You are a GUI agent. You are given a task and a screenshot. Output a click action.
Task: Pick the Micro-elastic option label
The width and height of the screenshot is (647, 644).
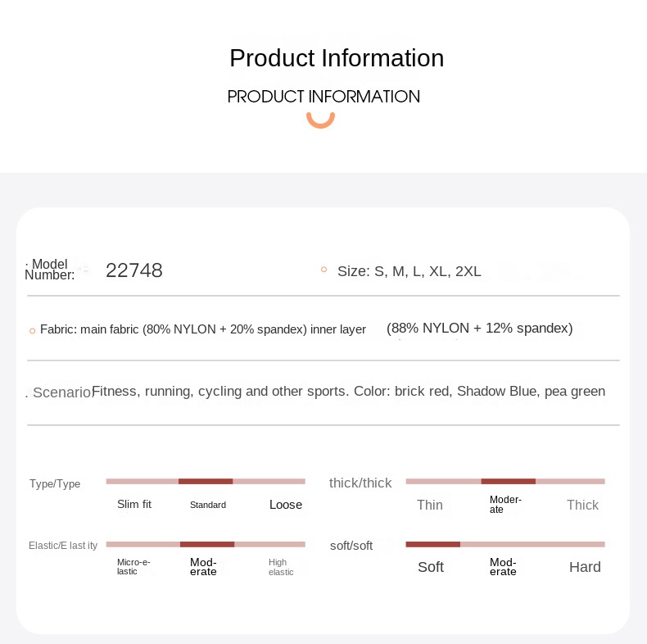pyautogui.click(x=133, y=567)
